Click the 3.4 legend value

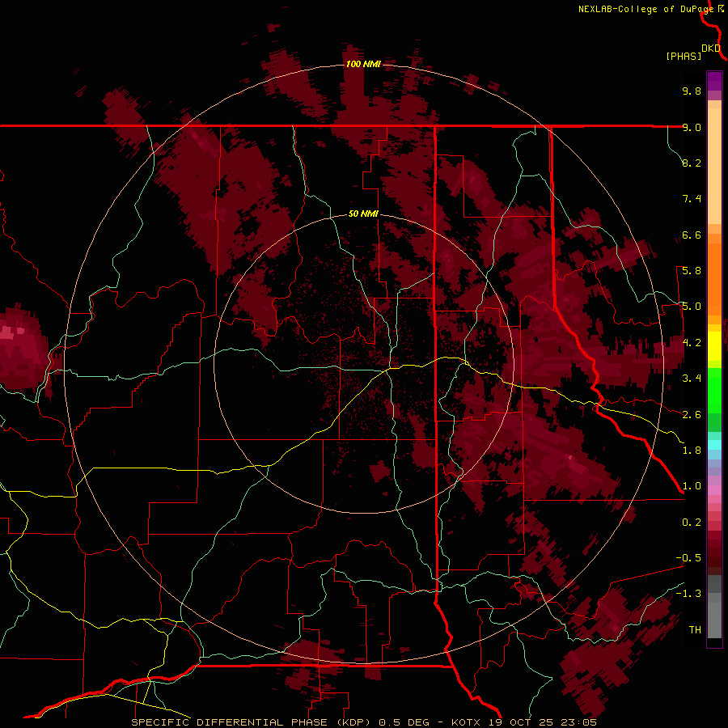[692, 379]
